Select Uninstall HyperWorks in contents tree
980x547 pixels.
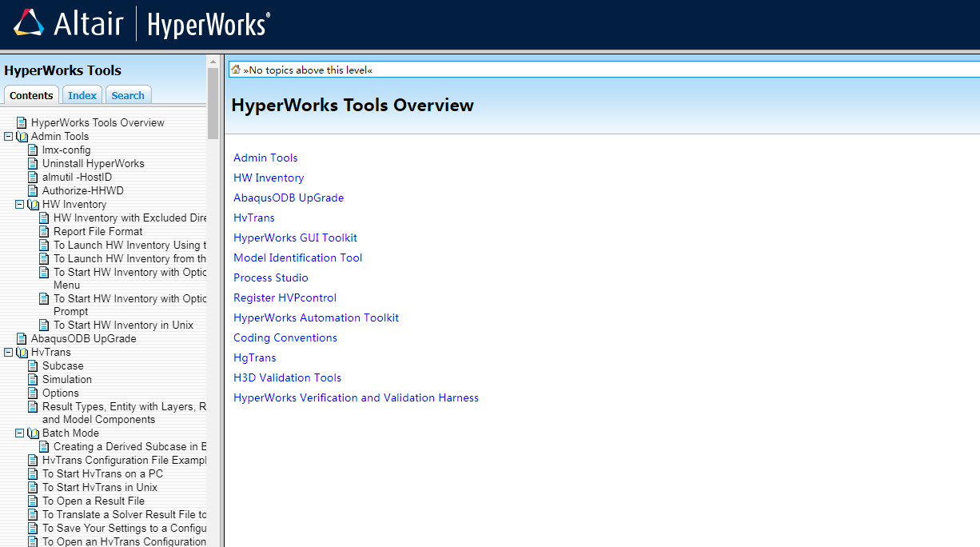coord(93,163)
